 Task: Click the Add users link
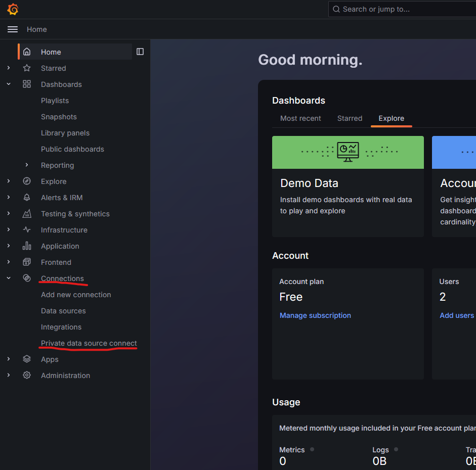click(457, 315)
